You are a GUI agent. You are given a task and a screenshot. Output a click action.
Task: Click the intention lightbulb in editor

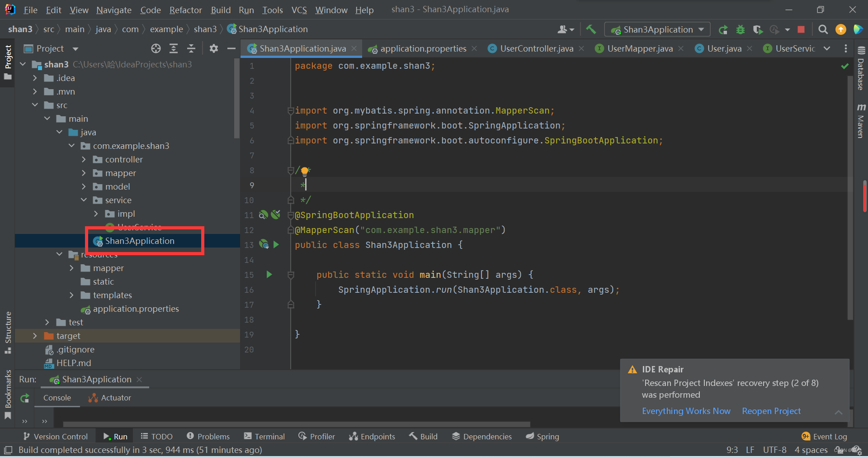(305, 171)
